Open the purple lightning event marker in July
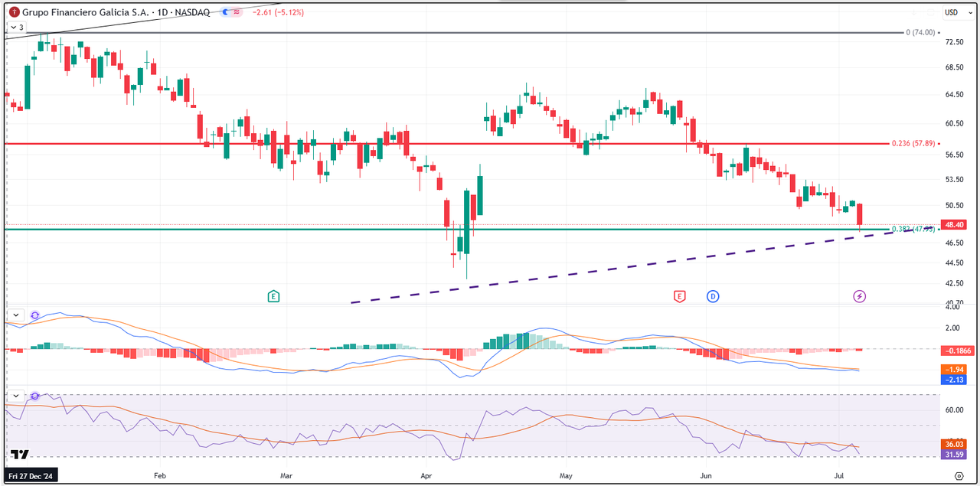Screen dimensions: 980x486 pos(860,295)
